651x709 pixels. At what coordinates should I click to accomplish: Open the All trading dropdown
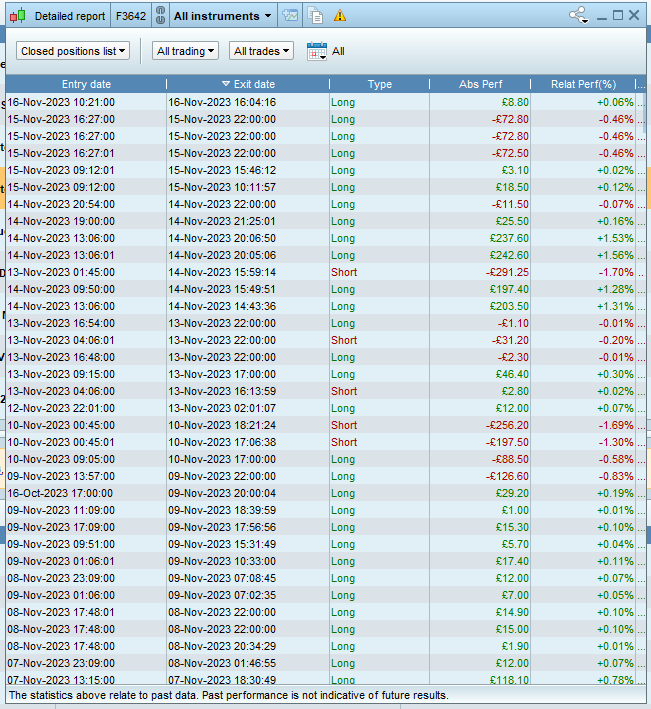[185, 51]
